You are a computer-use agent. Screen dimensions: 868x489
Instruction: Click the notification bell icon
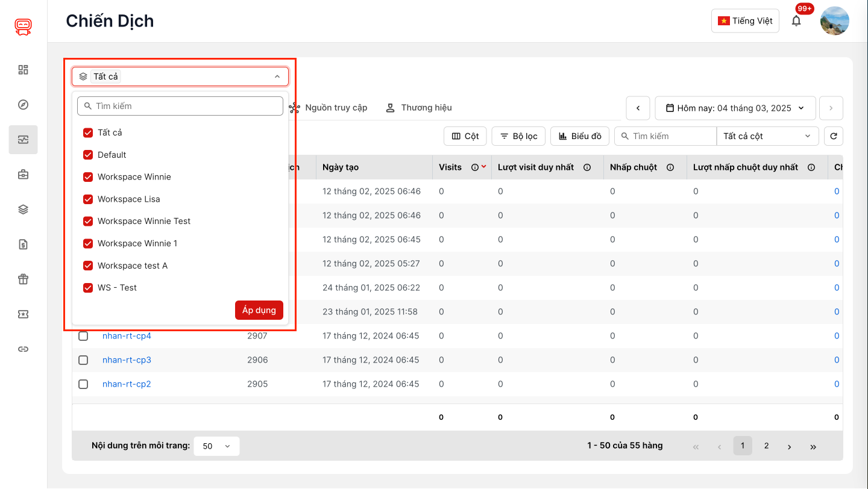point(796,21)
